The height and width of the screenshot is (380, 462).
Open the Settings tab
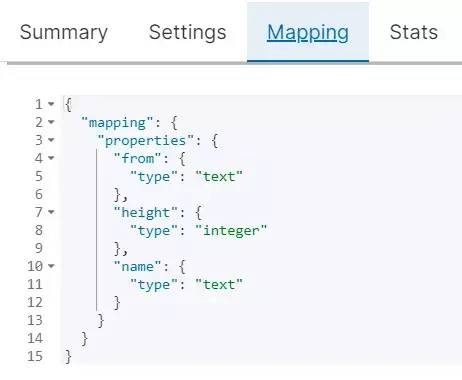pos(188,32)
